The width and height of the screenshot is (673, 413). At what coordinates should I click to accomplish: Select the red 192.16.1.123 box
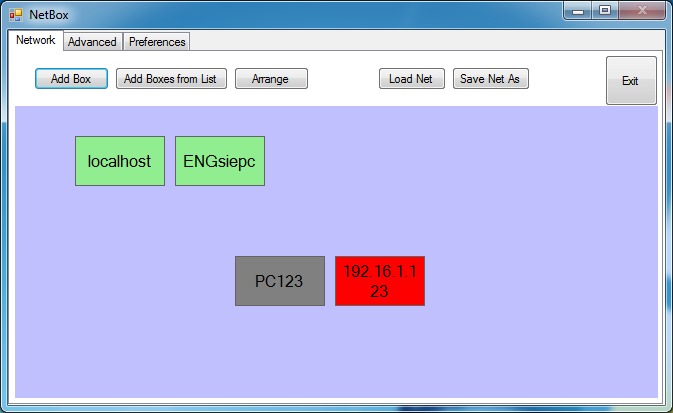pyautogui.click(x=380, y=281)
